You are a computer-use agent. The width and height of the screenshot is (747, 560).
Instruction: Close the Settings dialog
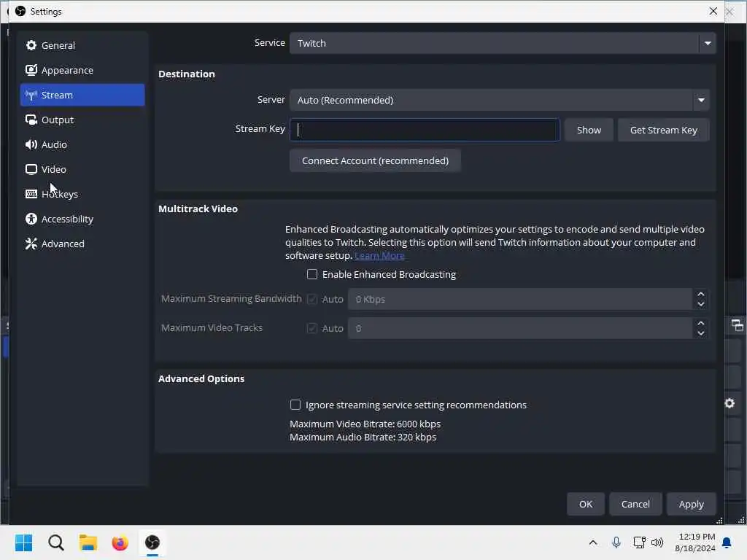[713, 11]
